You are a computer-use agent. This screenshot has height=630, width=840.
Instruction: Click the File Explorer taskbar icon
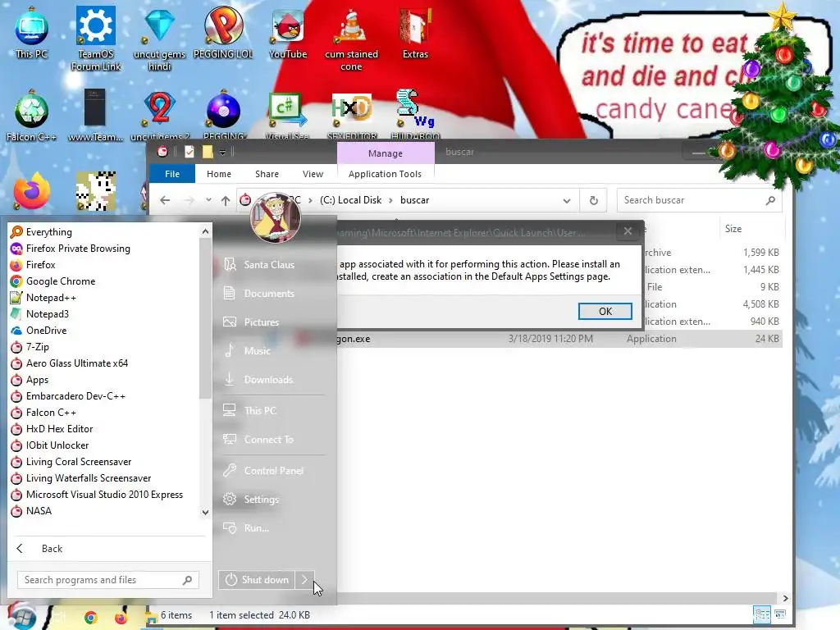point(151,619)
